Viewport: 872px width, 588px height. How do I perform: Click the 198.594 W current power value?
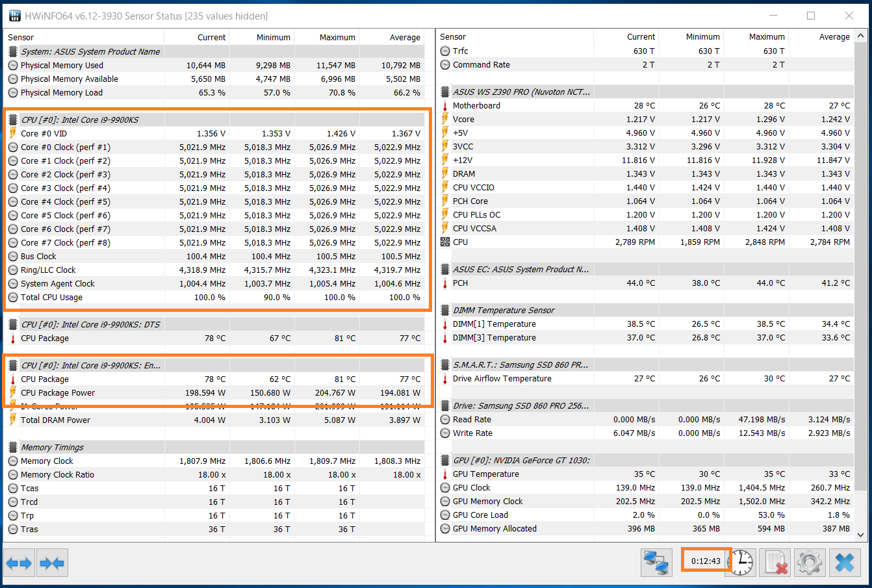(x=205, y=392)
